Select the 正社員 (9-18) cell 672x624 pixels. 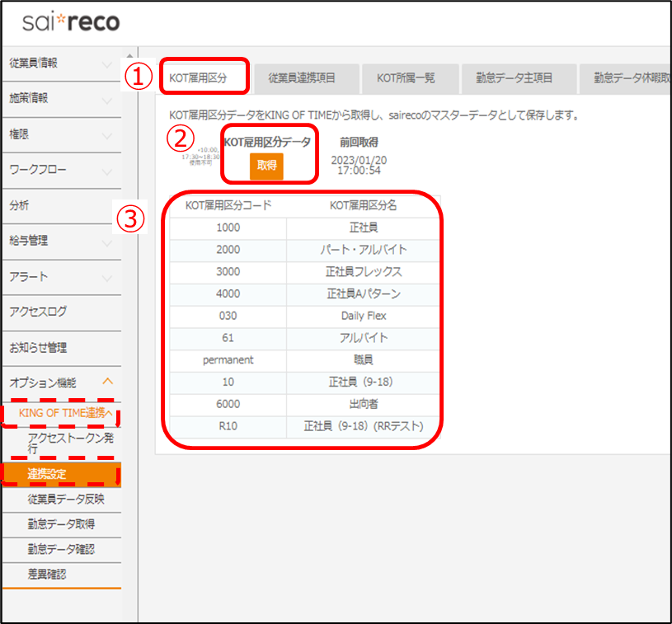click(364, 382)
